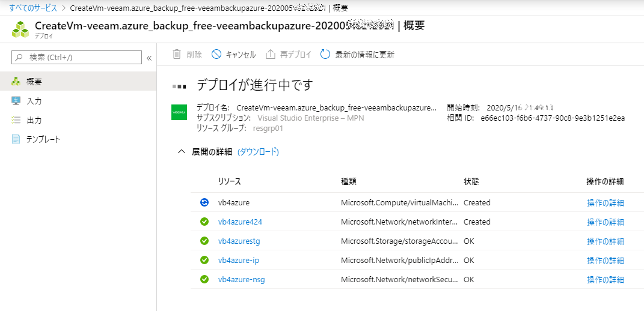Click the 入力 monitor icon in sidebar
This screenshot has width=644, height=311.
pyautogui.click(x=16, y=101)
